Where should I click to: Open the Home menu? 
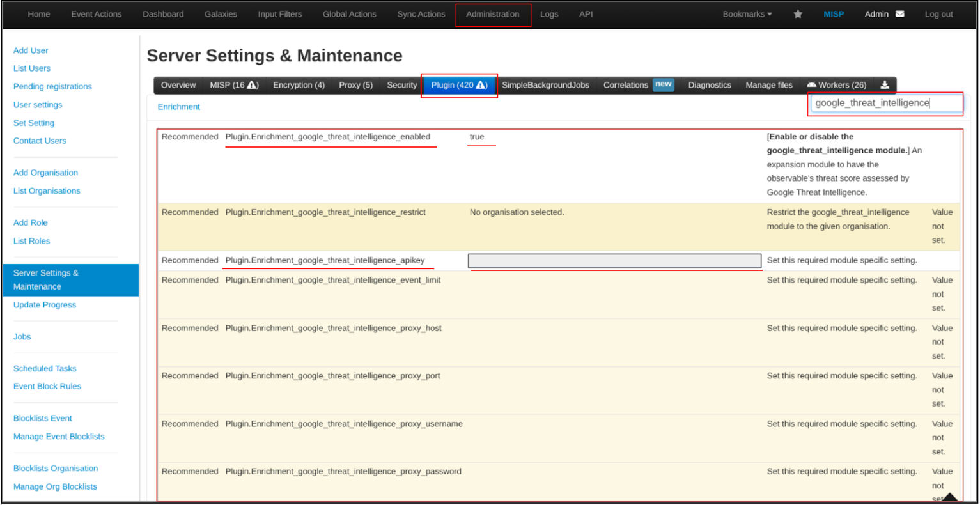pos(39,14)
